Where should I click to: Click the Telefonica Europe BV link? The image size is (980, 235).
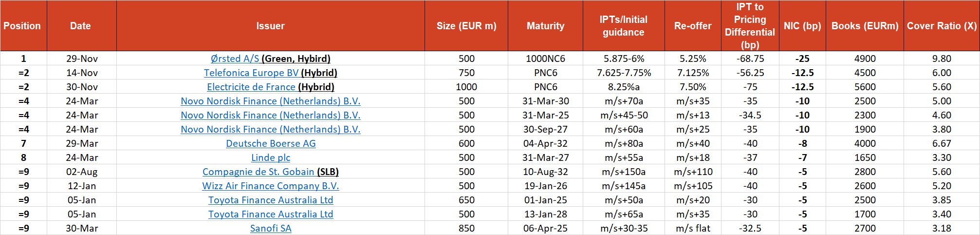click(x=251, y=73)
